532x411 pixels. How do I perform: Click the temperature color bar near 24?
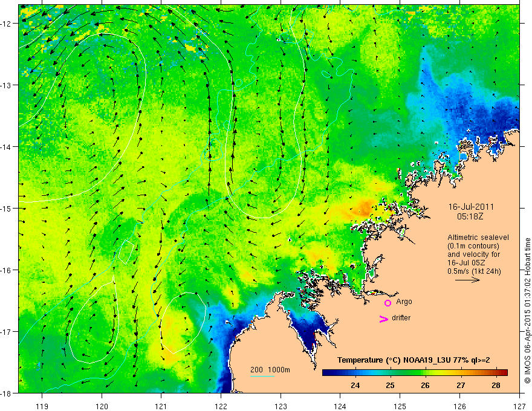point(355,373)
